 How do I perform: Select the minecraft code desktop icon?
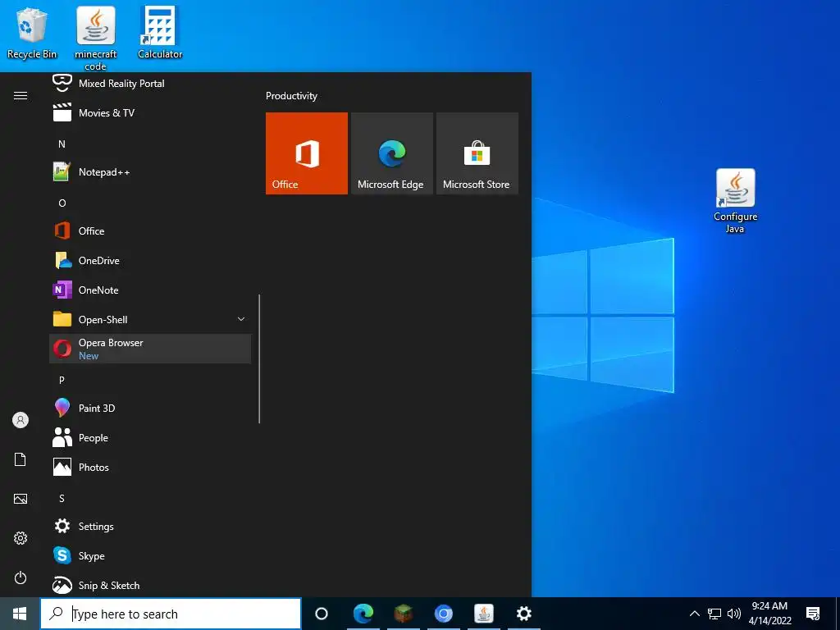coord(95,39)
